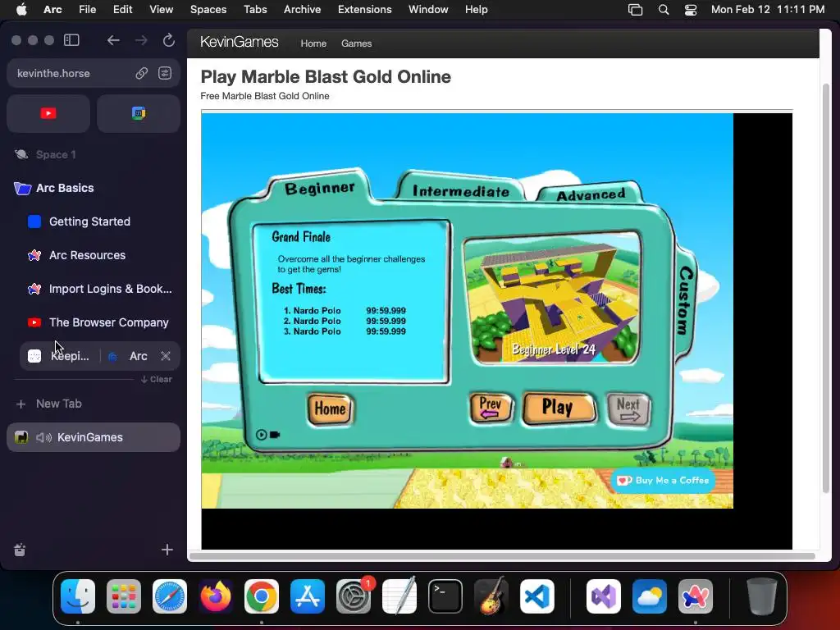Click the Stage Manager icon in menu bar
This screenshot has height=630, width=840.
coord(636,10)
